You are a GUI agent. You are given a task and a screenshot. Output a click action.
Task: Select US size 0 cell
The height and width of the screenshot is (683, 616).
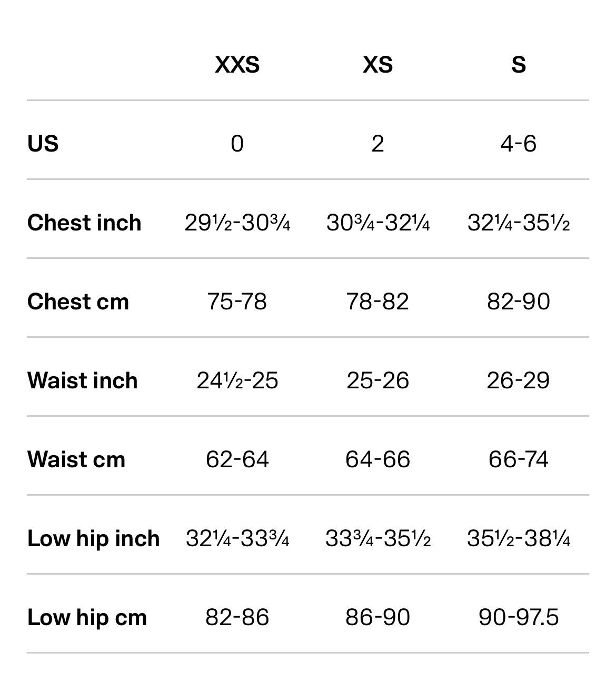pyautogui.click(x=237, y=143)
